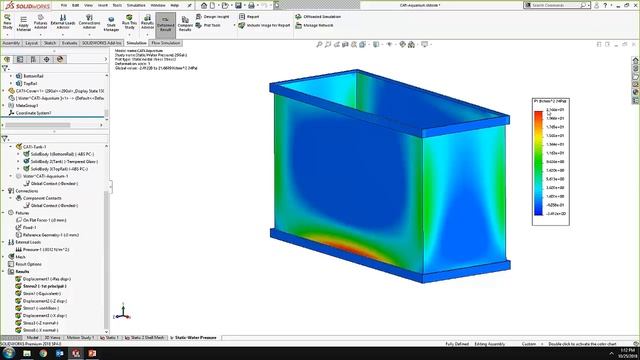Open the Edit menu
The height and width of the screenshot is (360, 640).
[76, 5]
